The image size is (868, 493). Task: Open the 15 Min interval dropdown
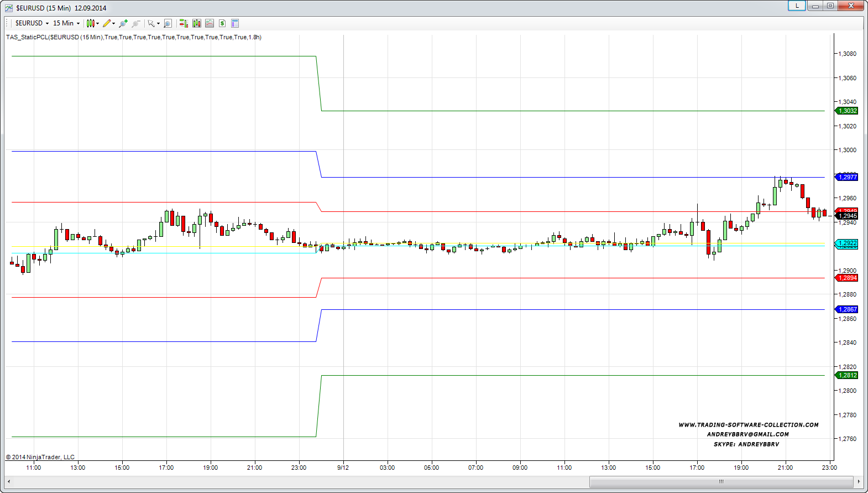click(x=66, y=23)
